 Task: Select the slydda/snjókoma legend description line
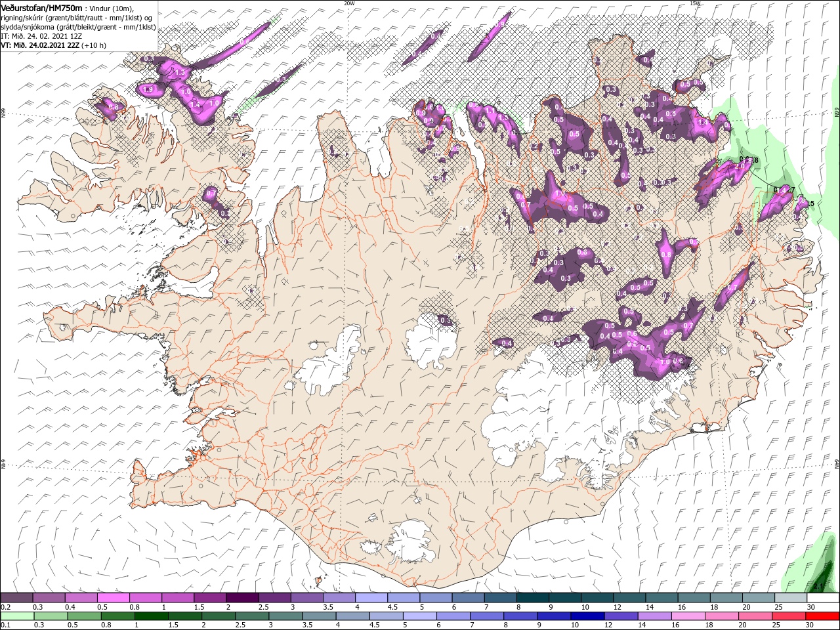[x=78, y=27]
